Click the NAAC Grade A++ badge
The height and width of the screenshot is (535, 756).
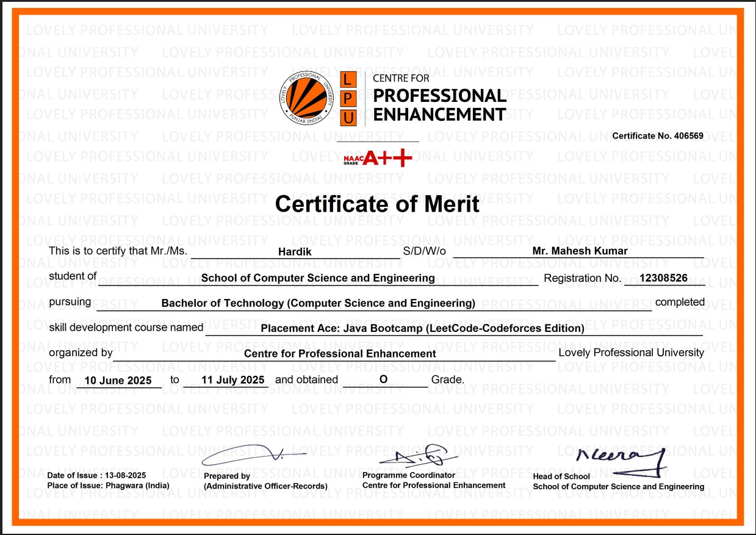378,157
